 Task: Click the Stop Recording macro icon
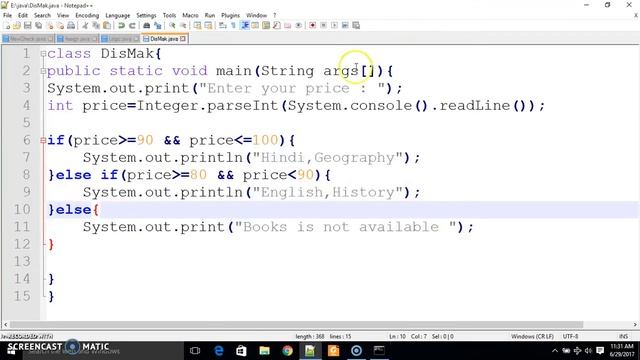[x=323, y=25]
